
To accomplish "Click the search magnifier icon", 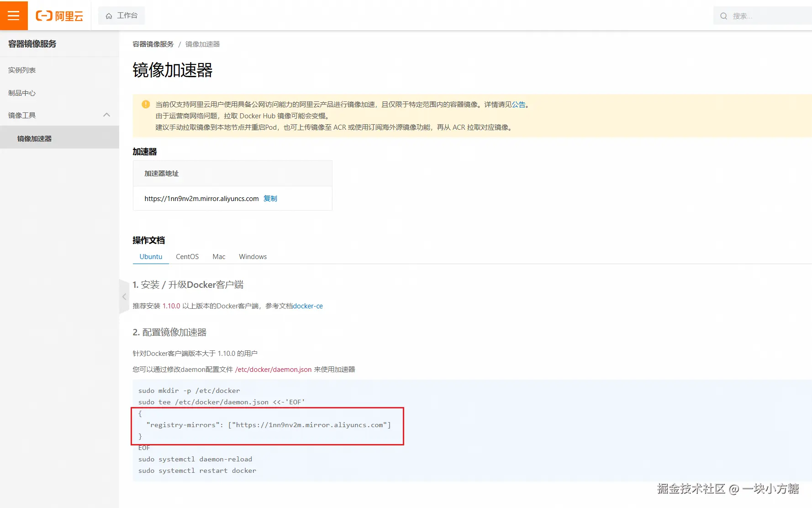I will [723, 16].
